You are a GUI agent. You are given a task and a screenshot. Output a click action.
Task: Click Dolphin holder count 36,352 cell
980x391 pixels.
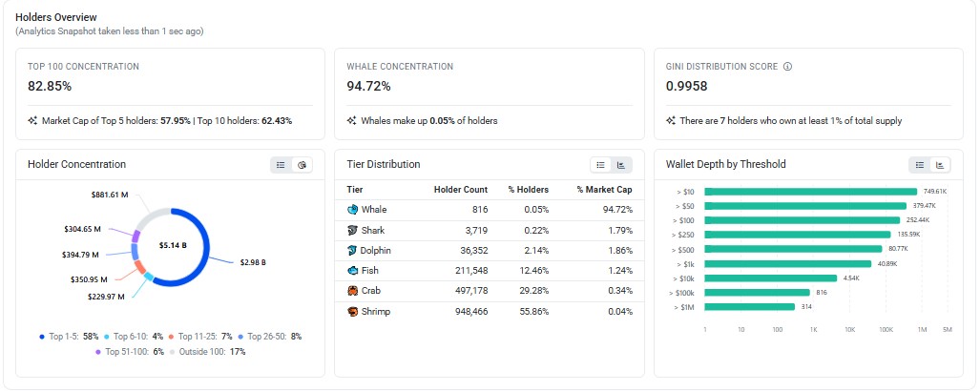473,251
